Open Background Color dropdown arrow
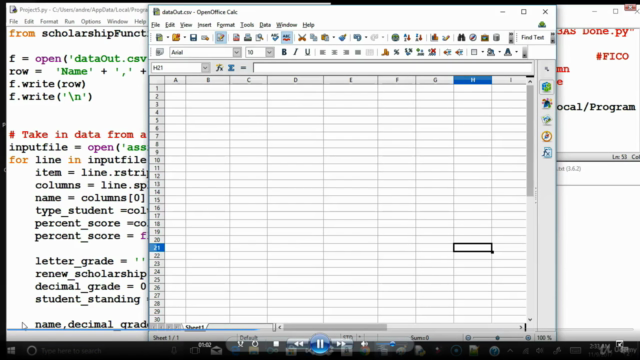 point(499,52)
